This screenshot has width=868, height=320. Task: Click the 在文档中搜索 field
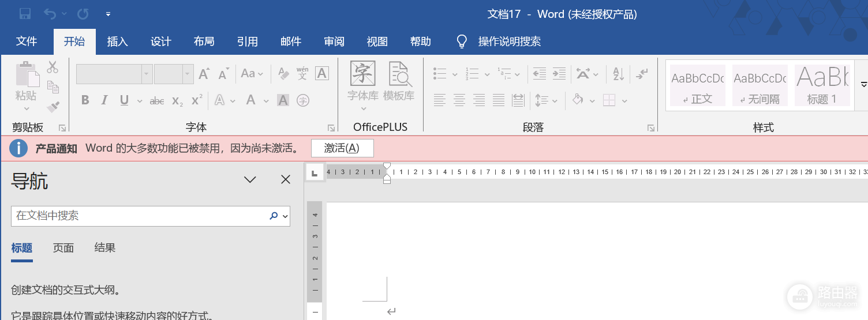click(x=151, y=216)
